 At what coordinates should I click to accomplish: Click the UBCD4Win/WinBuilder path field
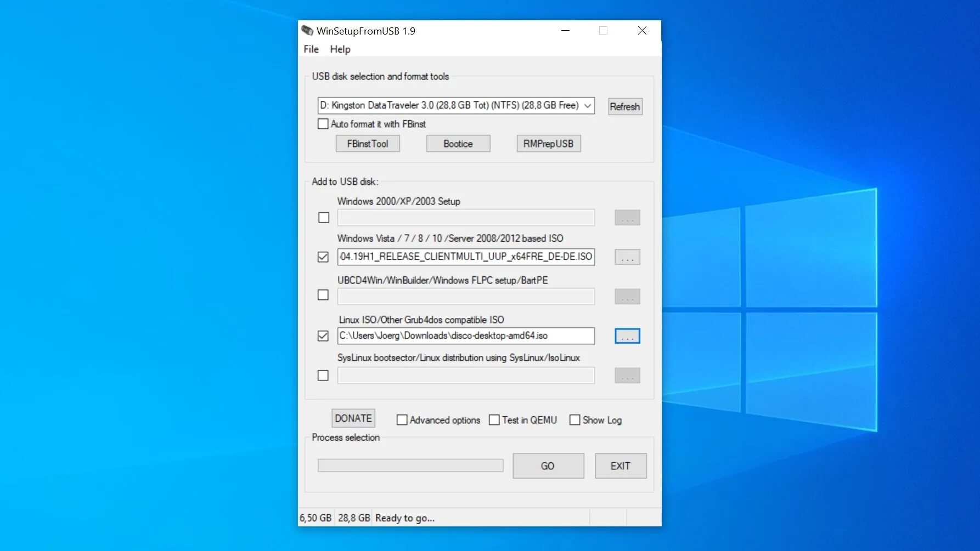tap(466, 297)
